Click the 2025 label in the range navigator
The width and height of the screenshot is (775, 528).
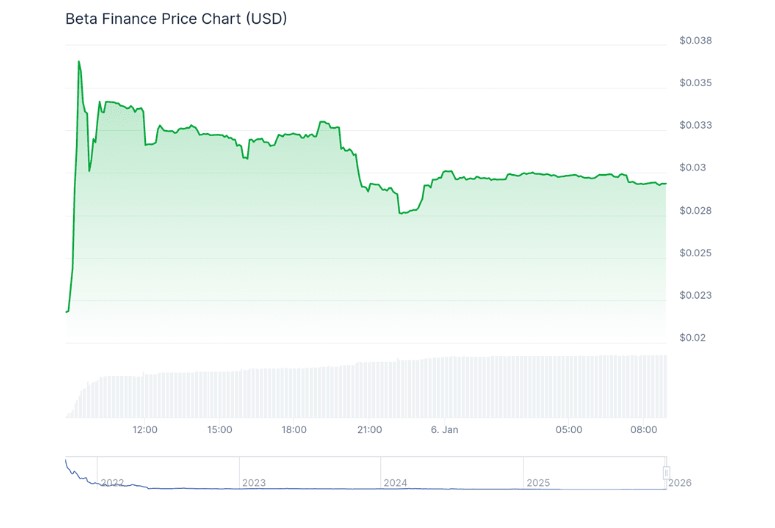click(538, 483)
